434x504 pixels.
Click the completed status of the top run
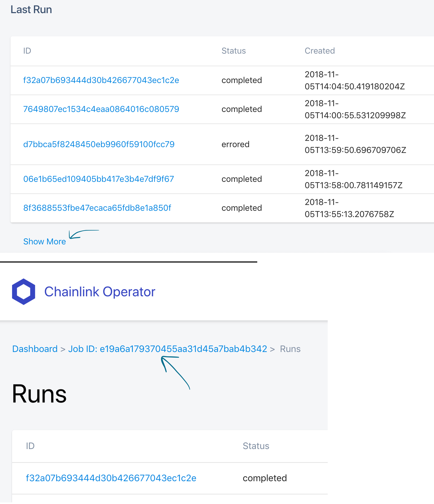[241, 80]
